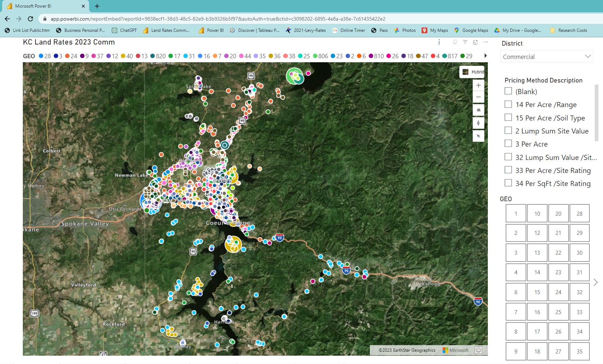The image size is (603, 364).
Task: Open focus mode for the map visual
Action: (x=476, y=42)
